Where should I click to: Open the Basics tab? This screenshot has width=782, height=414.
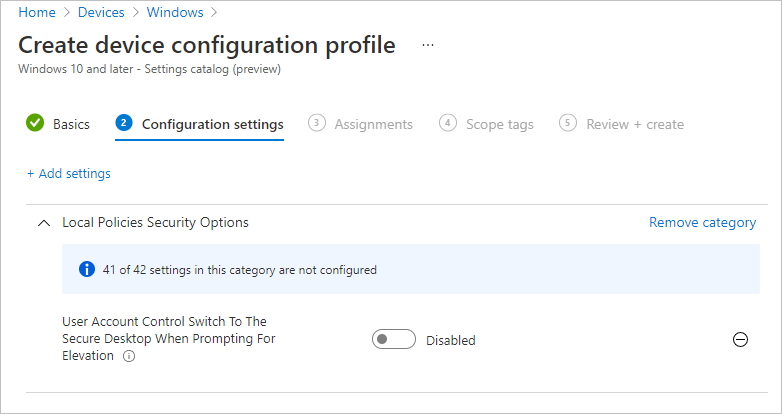coord(71,124)
